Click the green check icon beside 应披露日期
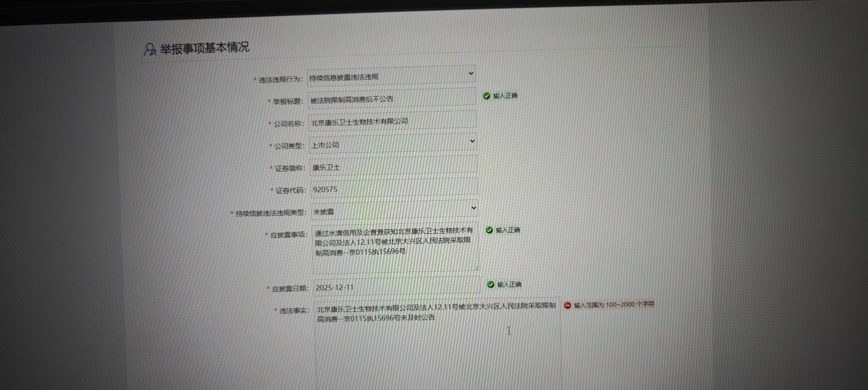 (x=491, y=284)
